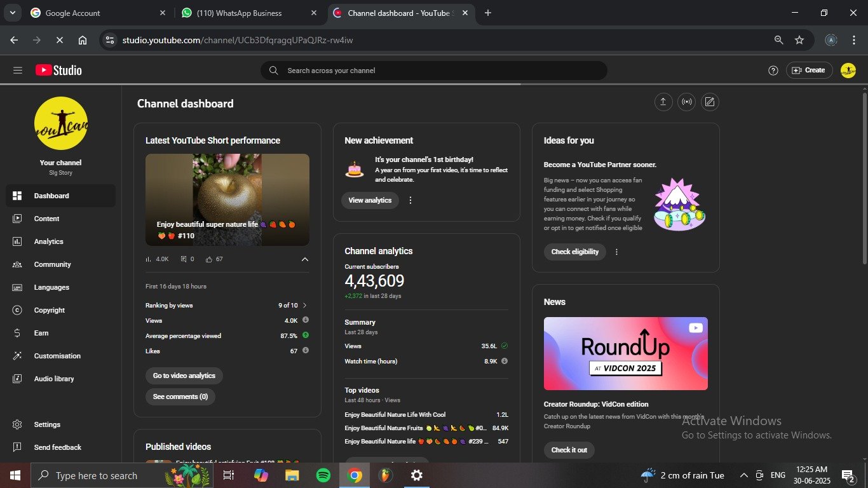Click the browser stop loading button
Screen dimensions: 868x488
point(59,40)
